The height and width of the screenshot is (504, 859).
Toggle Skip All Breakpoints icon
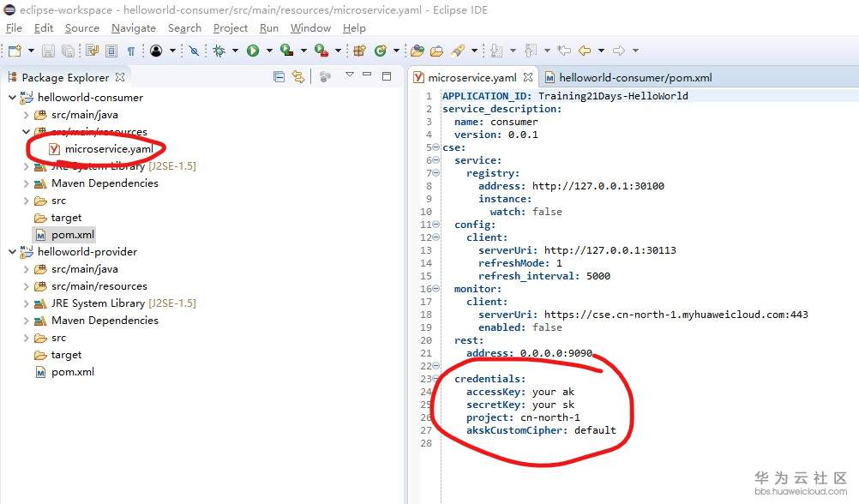point(194,51)
